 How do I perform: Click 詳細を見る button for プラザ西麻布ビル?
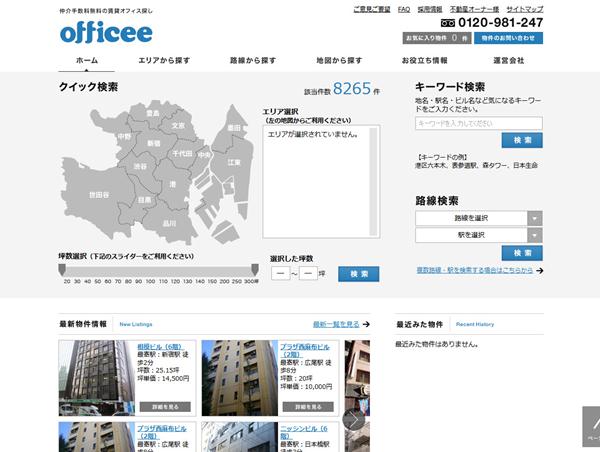(x=308, y=407)
